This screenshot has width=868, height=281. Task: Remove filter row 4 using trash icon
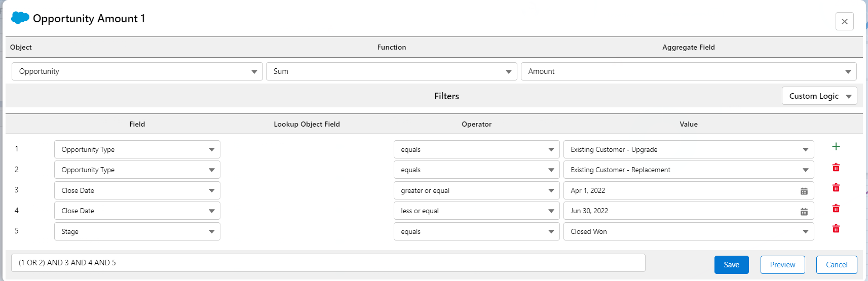[x=836, y=208]
